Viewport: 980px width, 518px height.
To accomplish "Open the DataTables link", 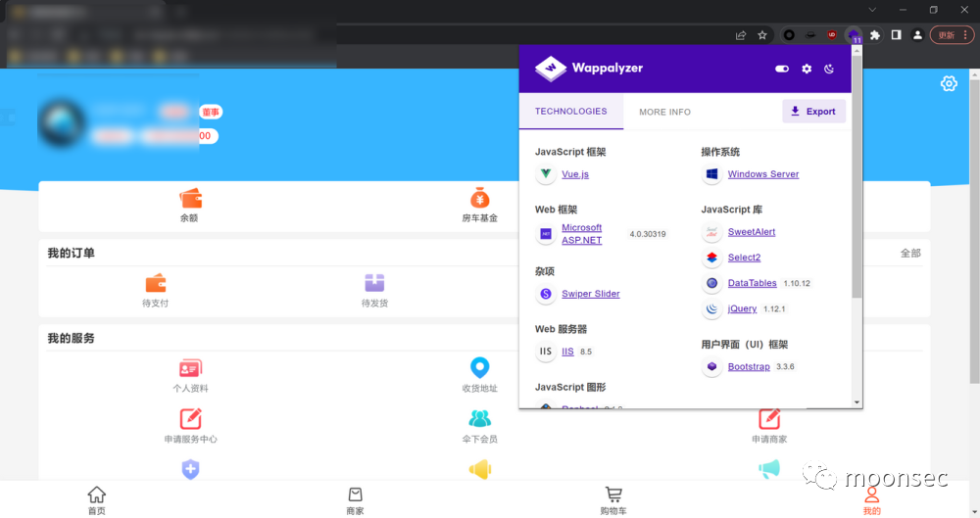I will point(752,283).
